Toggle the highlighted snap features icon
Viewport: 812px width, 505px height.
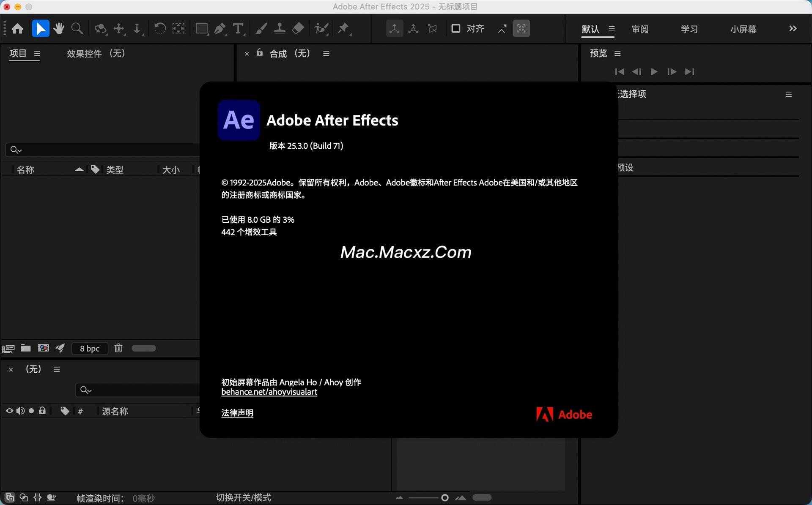521,29
